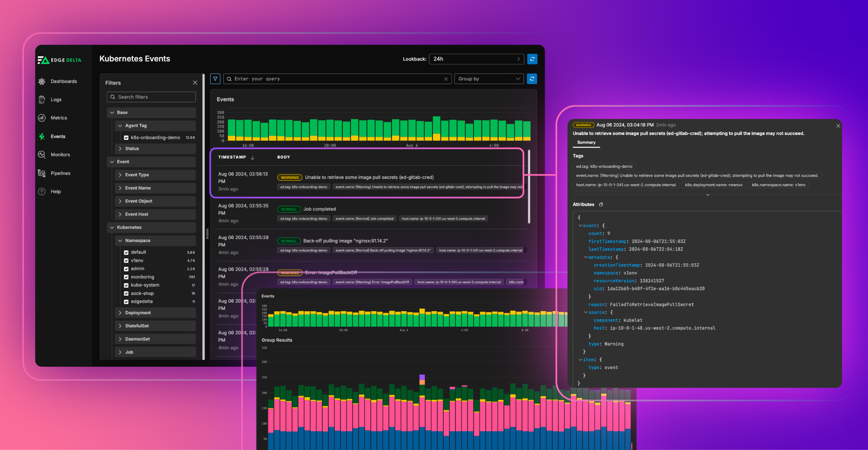Select the Logs icon in the sidebar
The image size is (868, 450).
42,99
